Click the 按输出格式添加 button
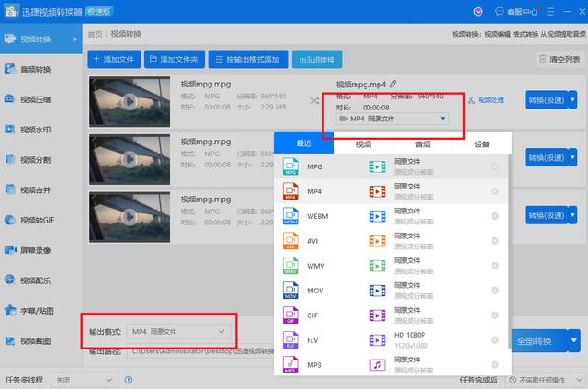The width and height of the screenshot is (588, 389). (248, 60)
